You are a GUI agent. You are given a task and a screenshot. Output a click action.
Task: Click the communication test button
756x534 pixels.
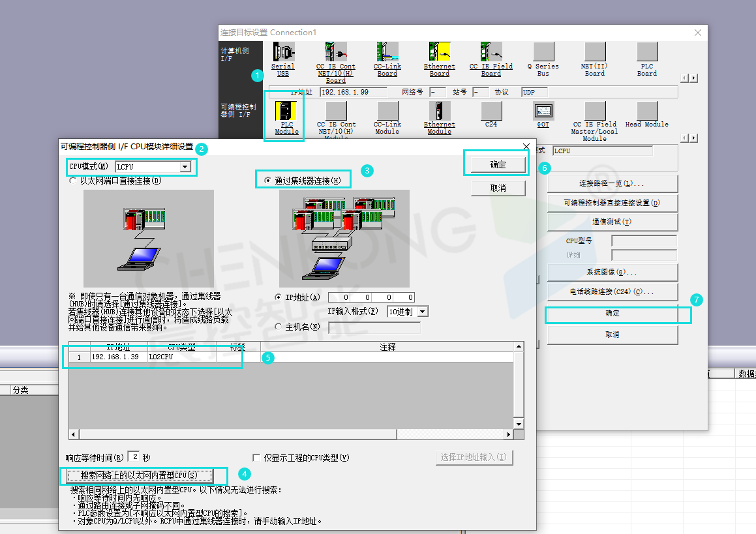click(x=612, y=222)
